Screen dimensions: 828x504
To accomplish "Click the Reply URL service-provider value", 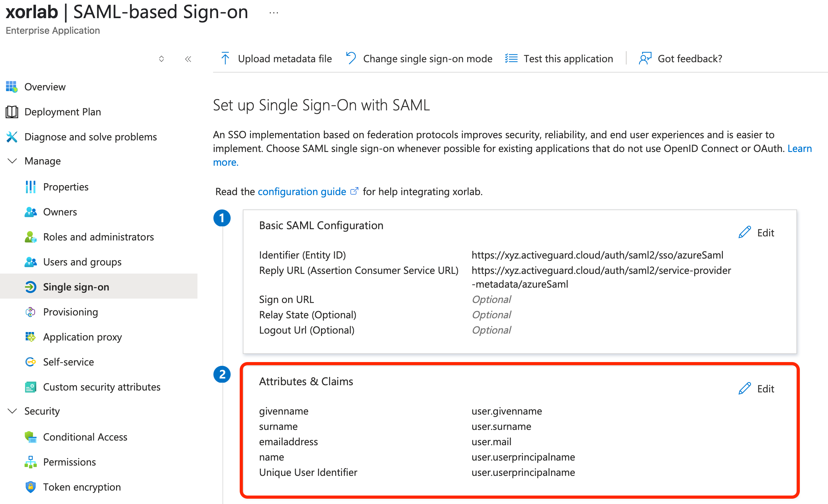I will [601, 277].
